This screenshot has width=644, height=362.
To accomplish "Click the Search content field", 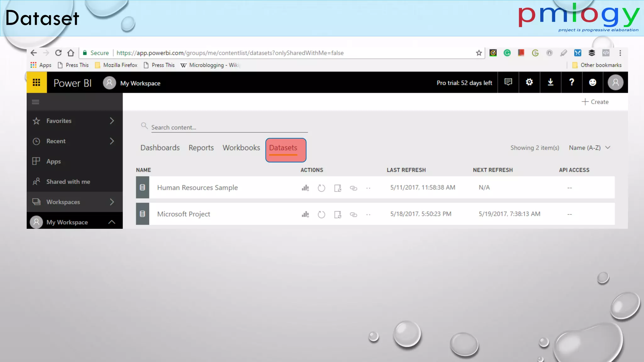I will click(229, 128).
